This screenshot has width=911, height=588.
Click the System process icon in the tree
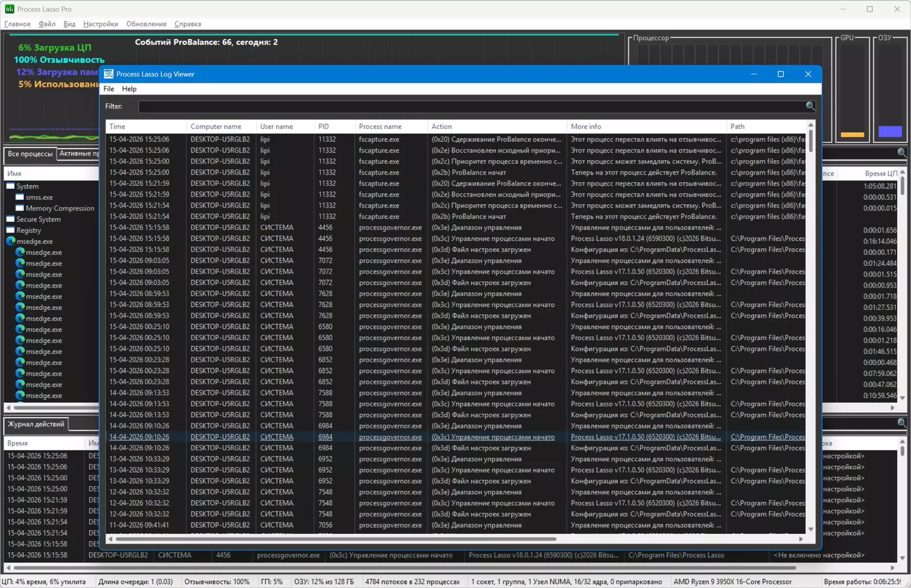point(10,186)
